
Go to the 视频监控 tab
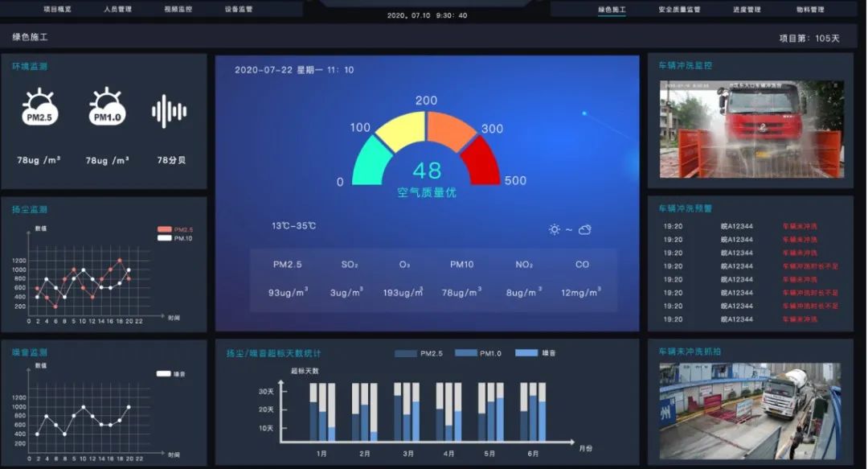[178, 10]
